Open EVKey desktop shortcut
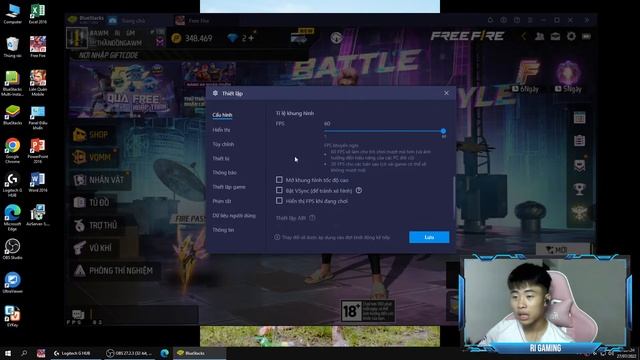 (x=13, y=317)
